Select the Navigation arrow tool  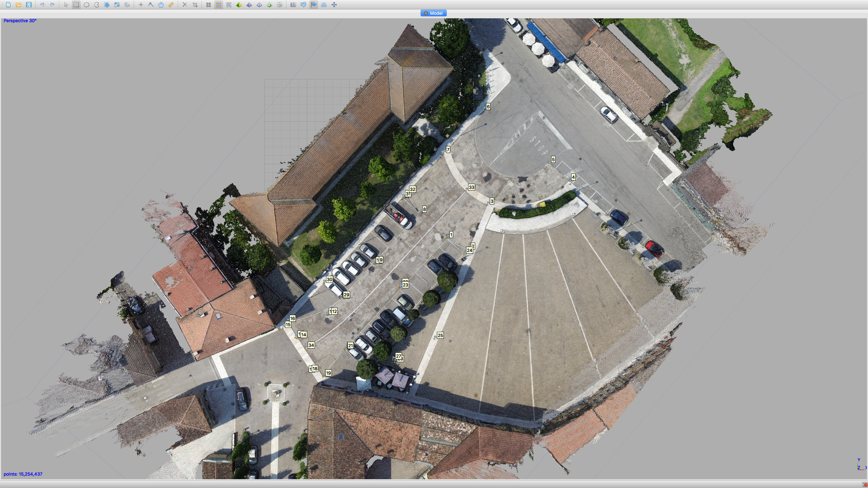click(66, 5)
